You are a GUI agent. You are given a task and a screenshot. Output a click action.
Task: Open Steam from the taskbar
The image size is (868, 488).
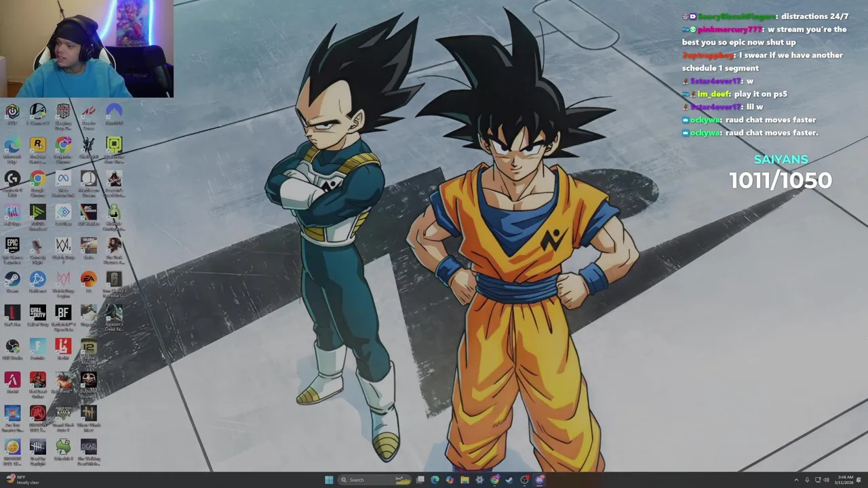tap(509, 480)
